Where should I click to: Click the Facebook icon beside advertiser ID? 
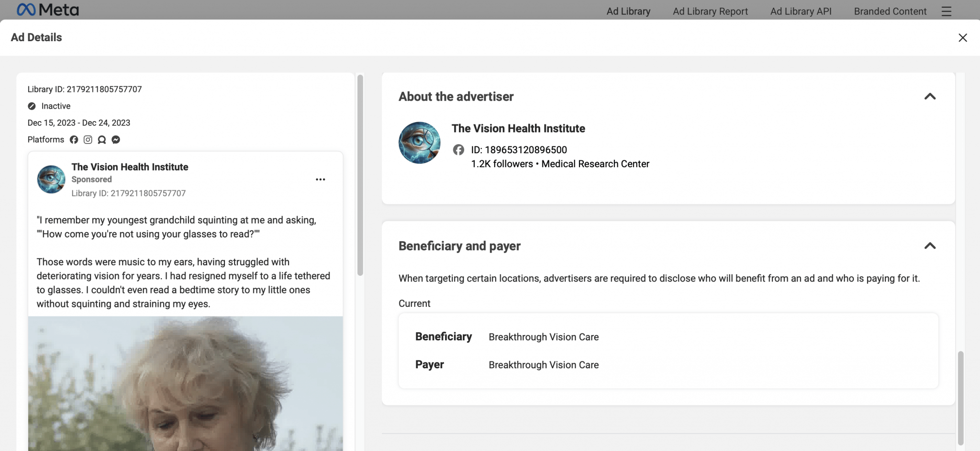(458, 150)
